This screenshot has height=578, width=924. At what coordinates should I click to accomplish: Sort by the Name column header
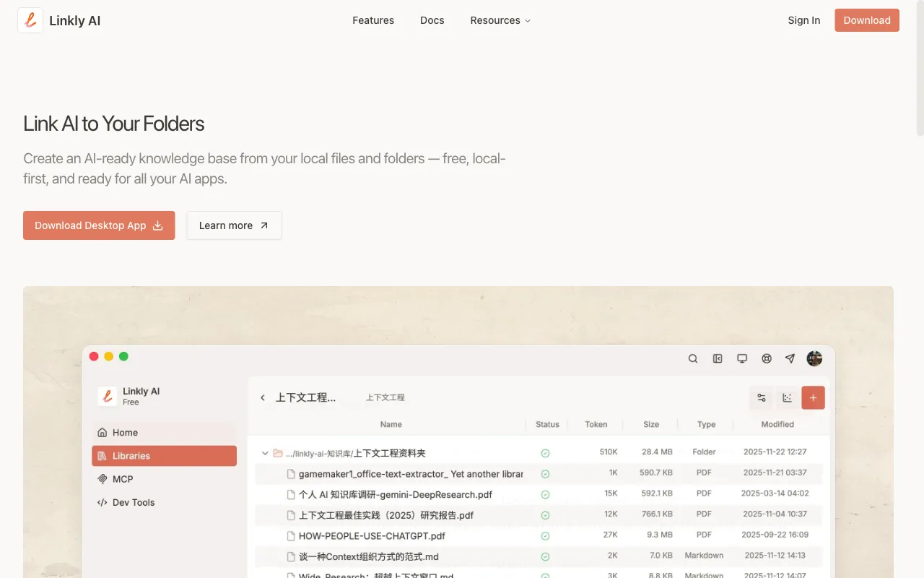(391, 424)
